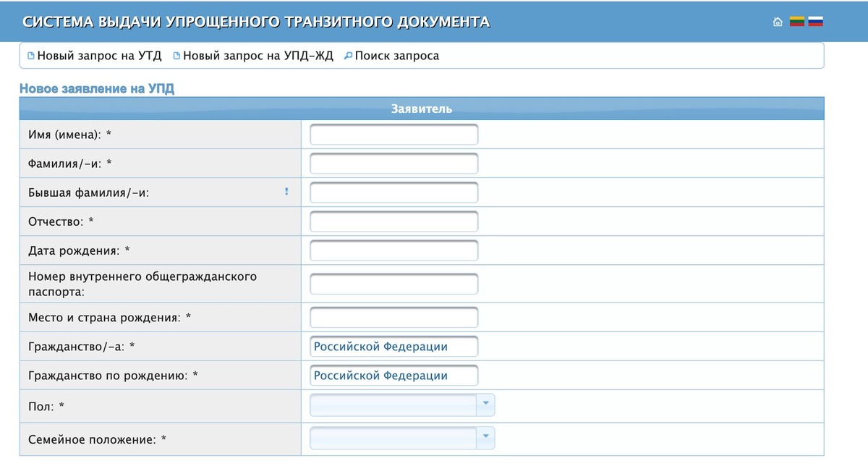
Task: Switch language to Russian via flag icon
Action: pyautogui.click(x=815, y=22)
